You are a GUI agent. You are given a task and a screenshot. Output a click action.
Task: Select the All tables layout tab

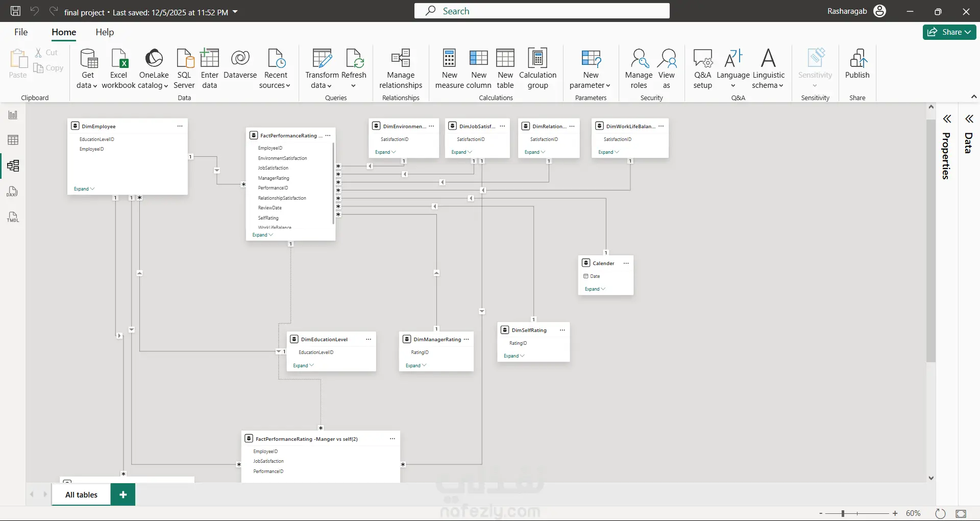[x=81, y=495]
